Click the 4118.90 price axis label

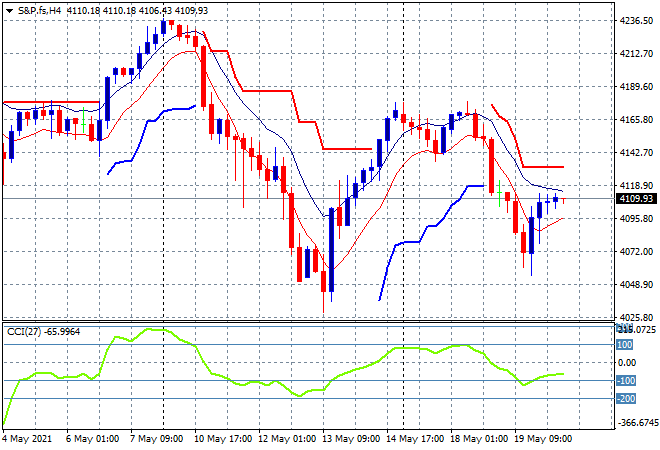[636, 185]
